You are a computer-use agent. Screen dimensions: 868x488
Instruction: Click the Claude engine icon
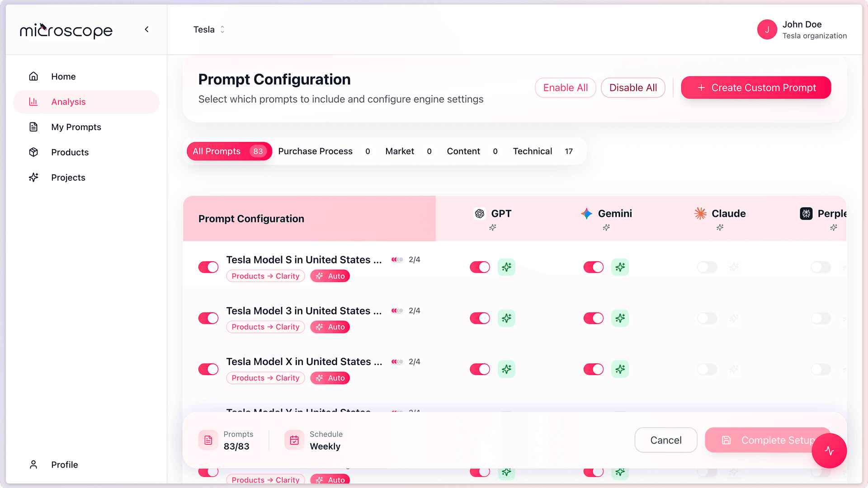tap(700, 213)
